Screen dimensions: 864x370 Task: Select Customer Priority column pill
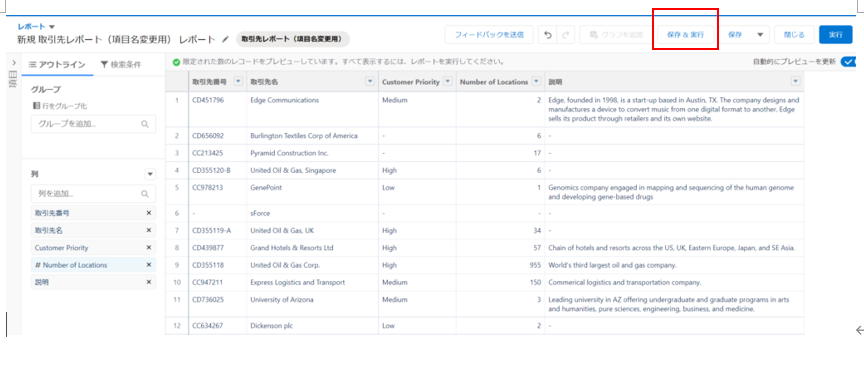93,248
